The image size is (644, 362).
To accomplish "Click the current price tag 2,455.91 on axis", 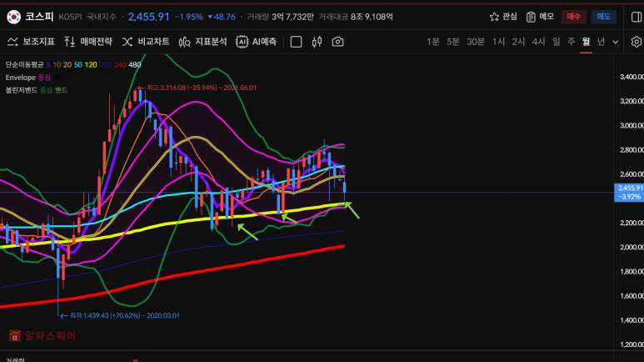I will click(629, 193).
